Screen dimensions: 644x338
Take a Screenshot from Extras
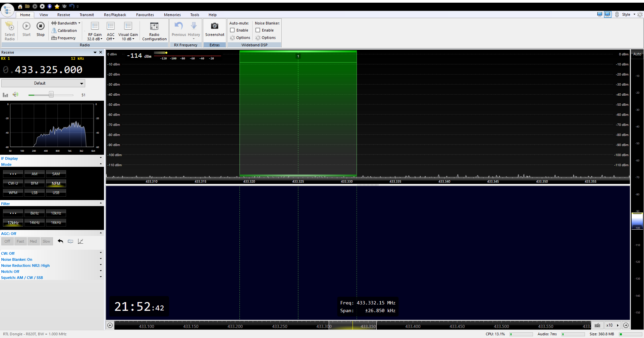[x=215, y=29]
